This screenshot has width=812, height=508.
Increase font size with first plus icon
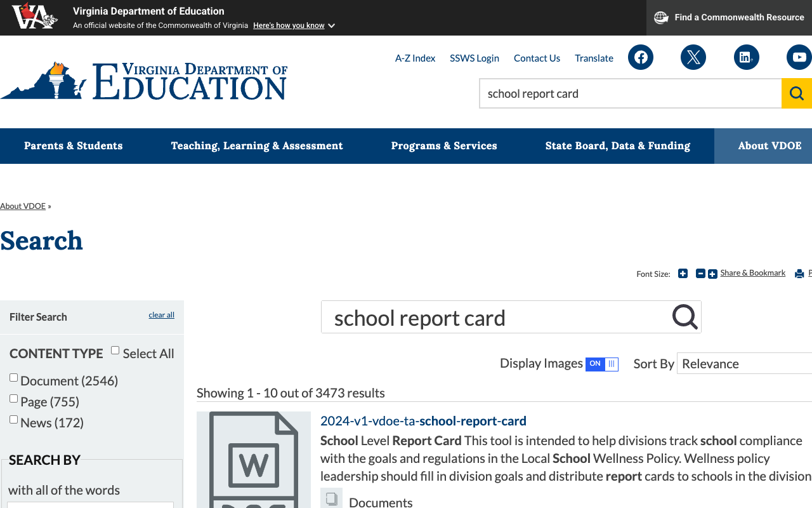point(683,274)
